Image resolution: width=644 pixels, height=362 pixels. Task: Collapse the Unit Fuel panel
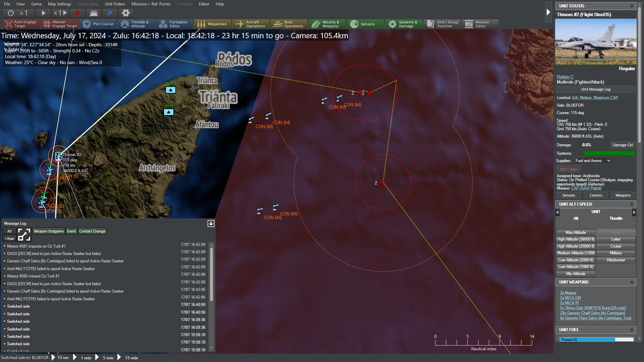point(632,329)
